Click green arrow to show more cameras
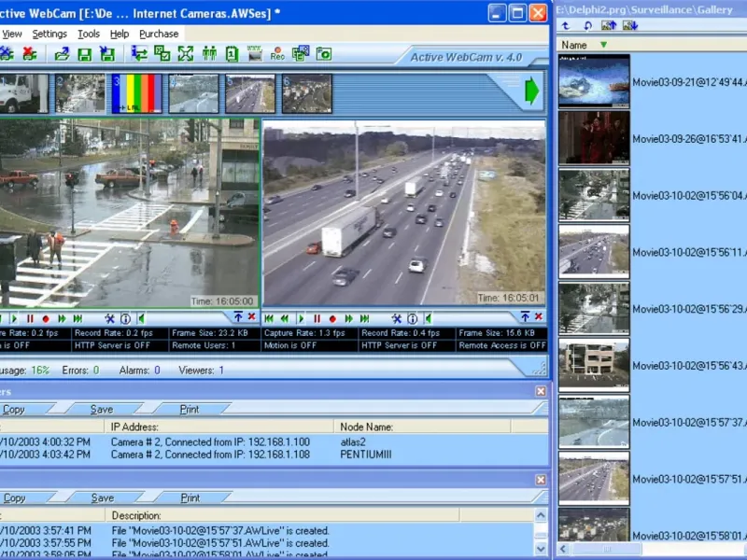 532,91
